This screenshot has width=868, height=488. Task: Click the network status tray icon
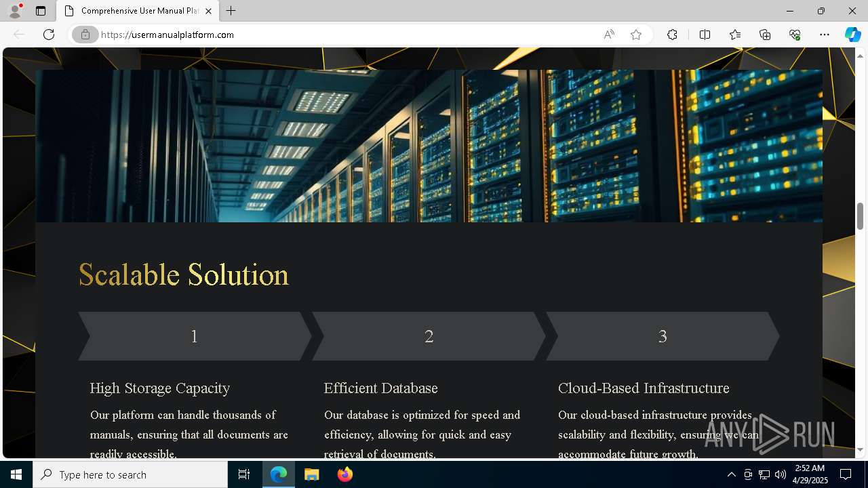pyautogui.click(x=764, y=474)
